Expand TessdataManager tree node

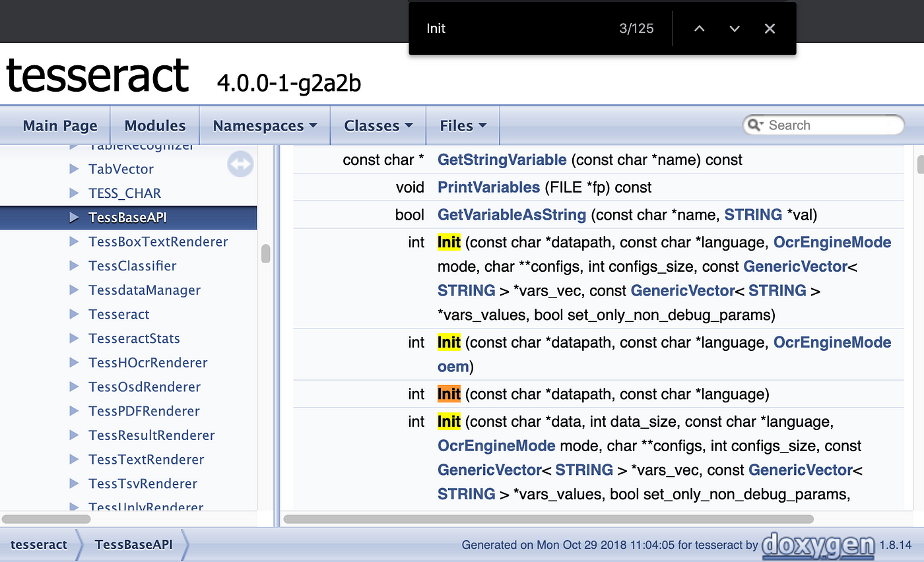pyautogui.click(x=74, y=290)
